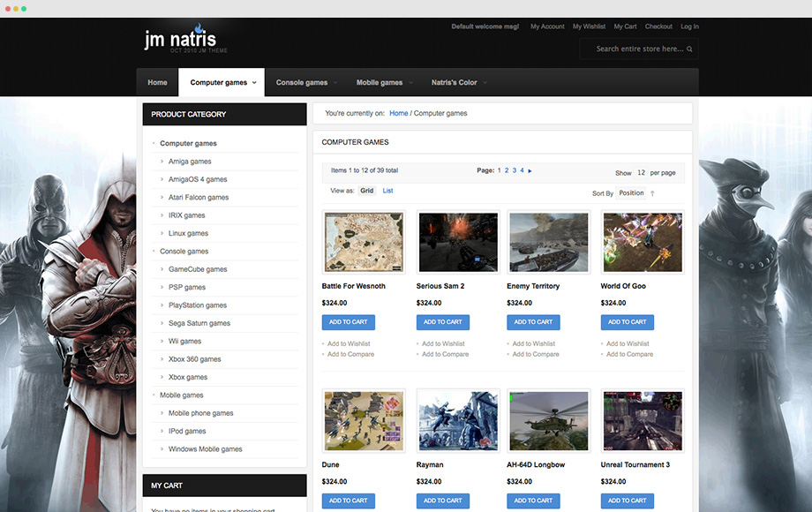Open PSP games category
Image resolution: width=812 pixels, height=512 pixels.
187,287
